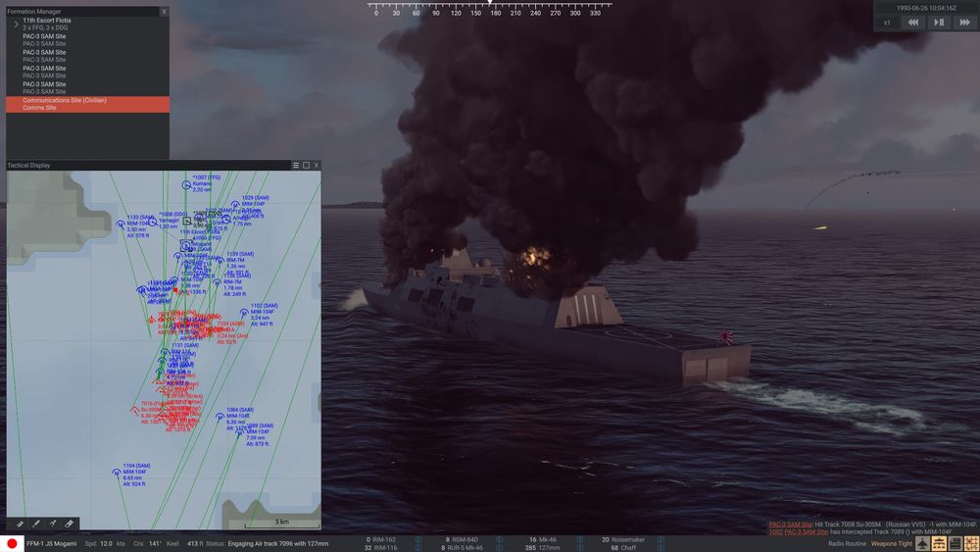The height and width of the screenshot is (552, 980).
Task: Toggle Weapons Tight ROE setting
Action: pos(892,544)
